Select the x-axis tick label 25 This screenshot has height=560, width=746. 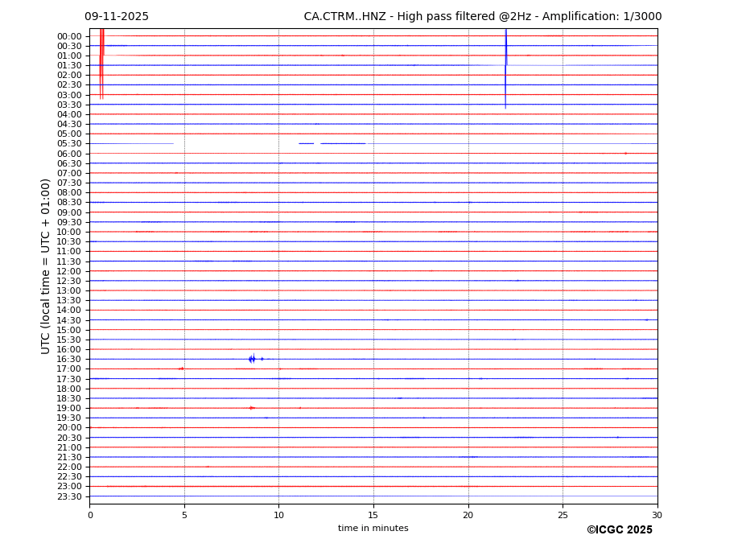tap(563, 515)
